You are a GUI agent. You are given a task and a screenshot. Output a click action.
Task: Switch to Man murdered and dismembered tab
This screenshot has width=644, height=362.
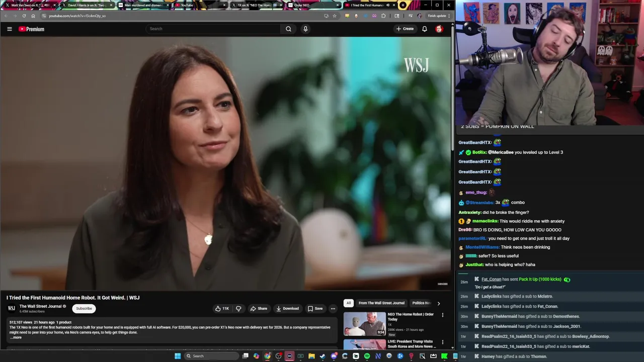point(143,5)
